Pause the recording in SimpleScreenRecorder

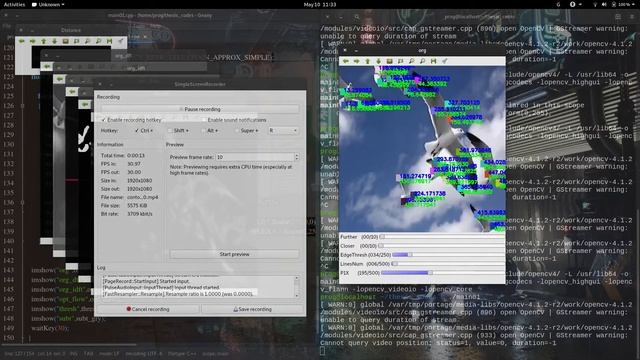point(200,109)
